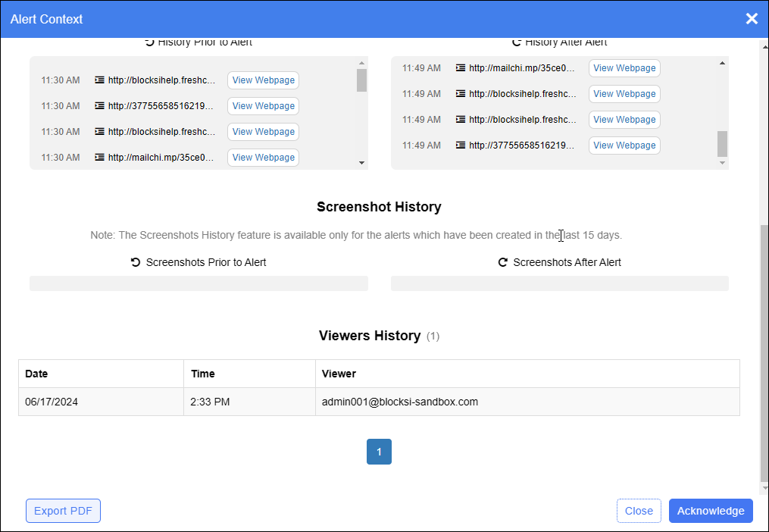Image resolution: width=769 pixels, height=532 pixels.
Task: Click the Screenshots Prior to Alert label
Action: pyautogui.click(x=206, y=262)
